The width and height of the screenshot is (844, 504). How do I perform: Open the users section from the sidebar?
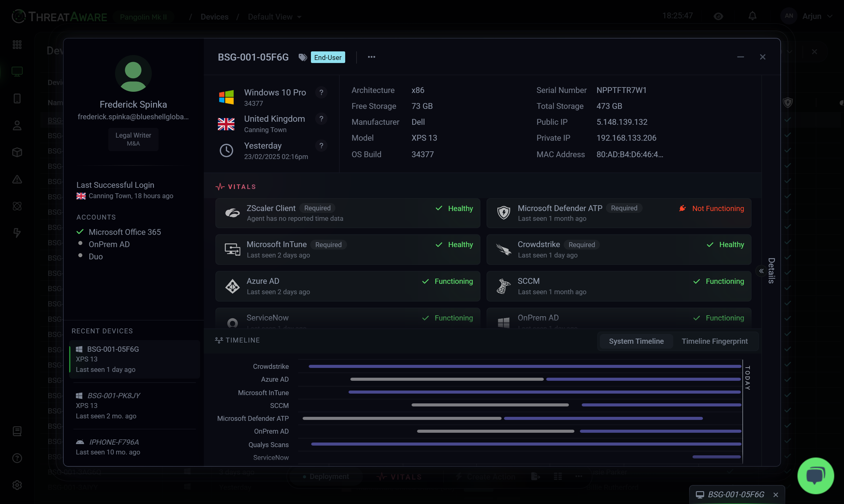tap(17, 126)
